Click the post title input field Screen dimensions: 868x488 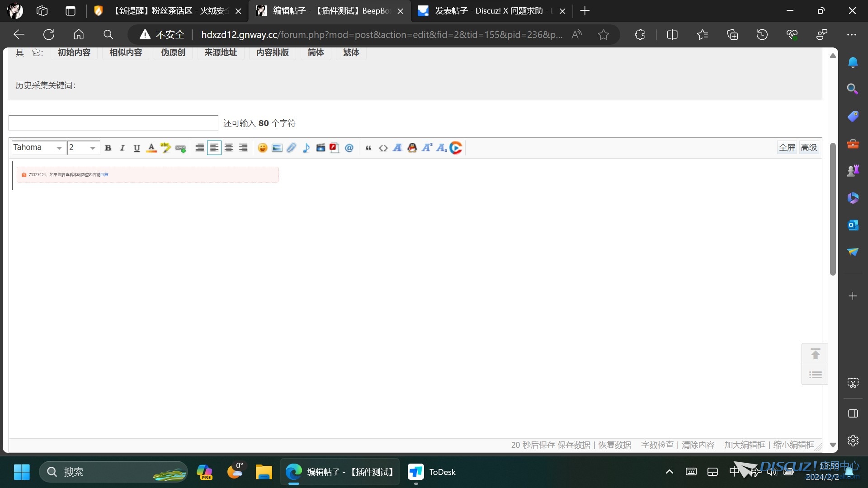coord(113,123)
